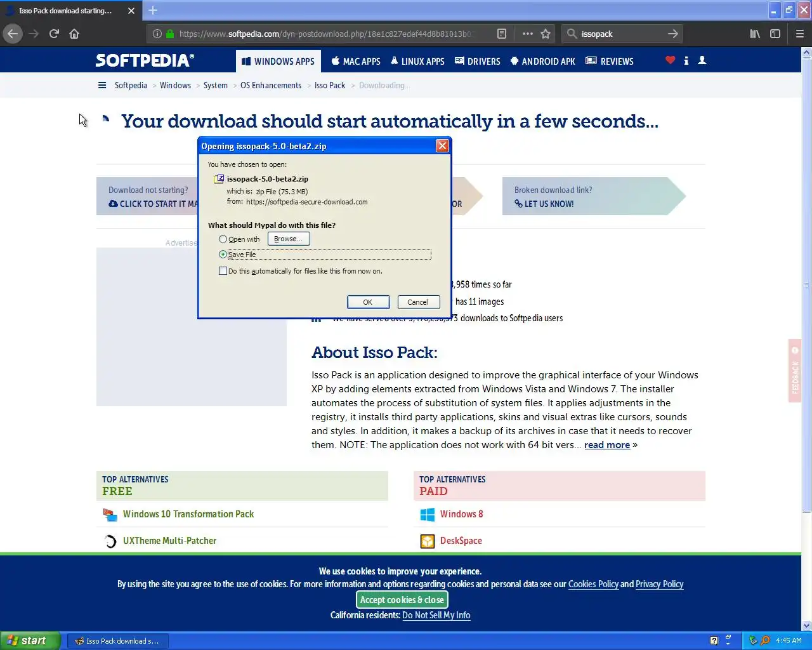Show site information icon in address bar
This screenshot has width=812, height=650.
point(157,34)
